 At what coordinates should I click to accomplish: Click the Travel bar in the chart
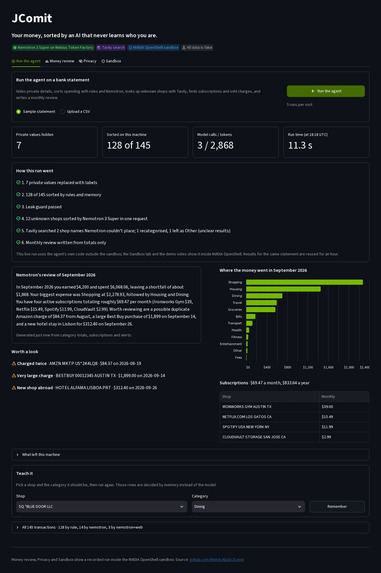[x=261, y=303]
